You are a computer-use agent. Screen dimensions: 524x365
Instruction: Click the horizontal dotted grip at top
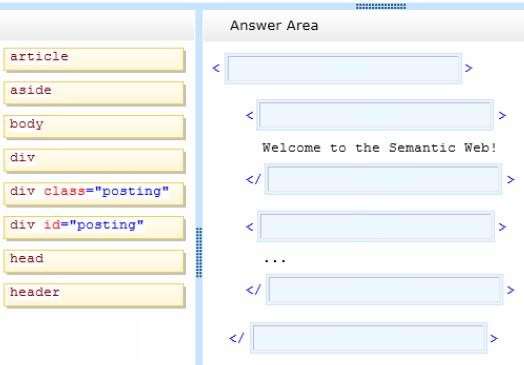[x=381, y=6]
